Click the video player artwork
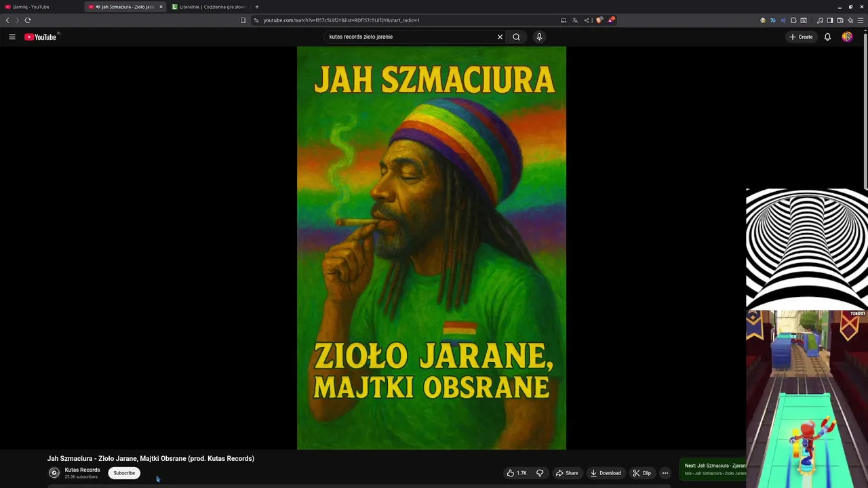The height and width of the screenshot is (488, 868). pyautogui.click(x=431, y=248)
